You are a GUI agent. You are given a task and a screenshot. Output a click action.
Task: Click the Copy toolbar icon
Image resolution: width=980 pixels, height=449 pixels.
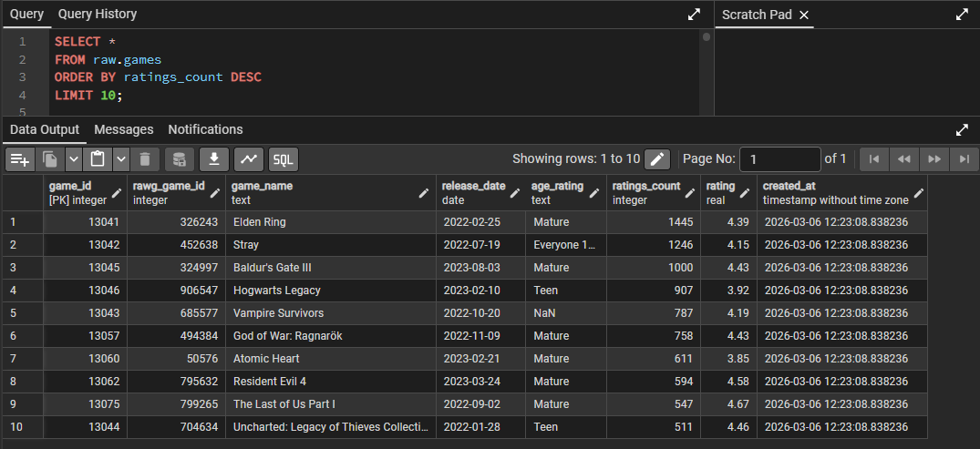(x=50, y=159)
